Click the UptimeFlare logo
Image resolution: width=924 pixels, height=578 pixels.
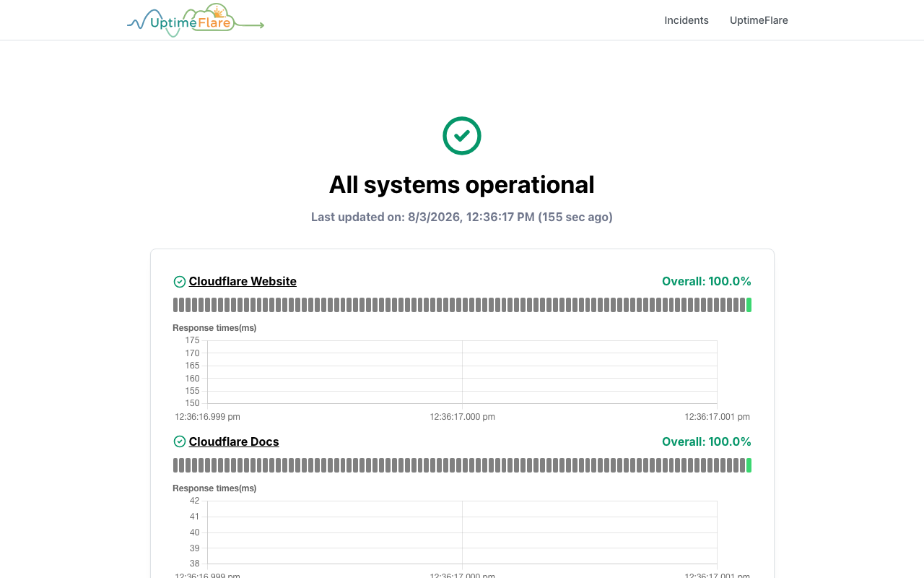[x=196, y=20]
